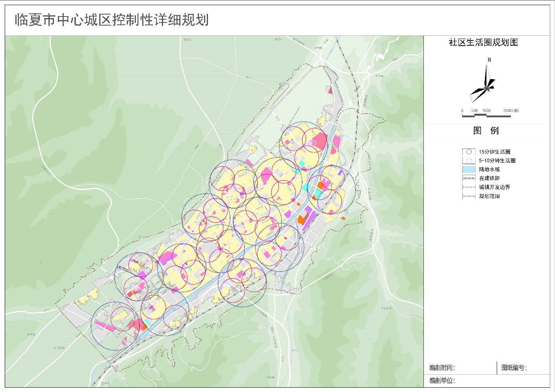This screenshot has height=392, width=555.
Task: Click the letter N above the compass
Action: click(x=489, y=60)
